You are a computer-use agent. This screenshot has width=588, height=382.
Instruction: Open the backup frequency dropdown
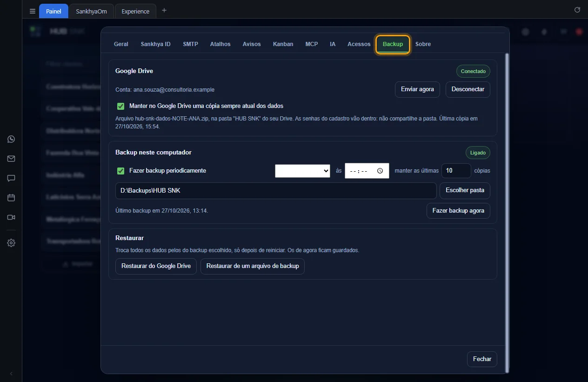pyautogui.click(x=303, y=171)
